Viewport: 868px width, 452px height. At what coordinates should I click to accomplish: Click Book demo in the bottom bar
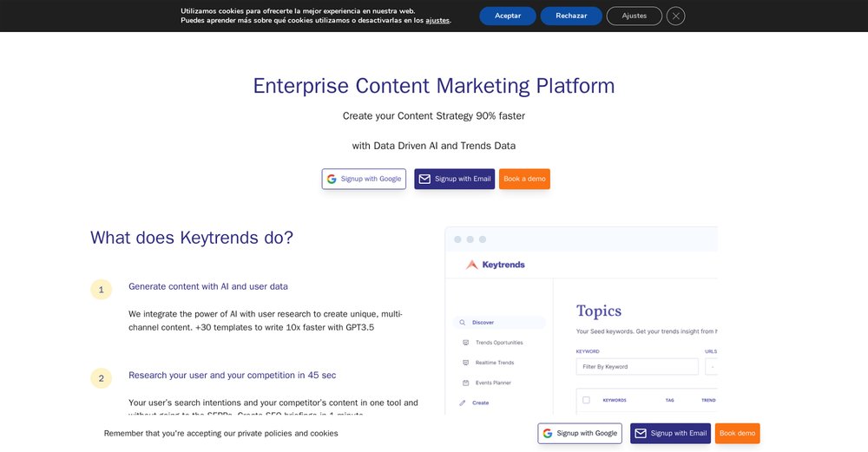pyautogui.click(x=737, y=433)
